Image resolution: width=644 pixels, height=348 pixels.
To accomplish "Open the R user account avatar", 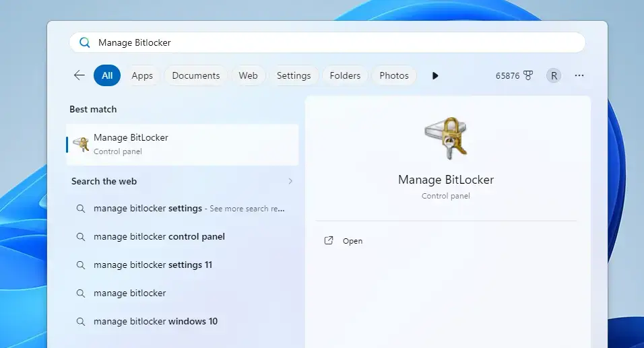I will (x=554, y=75).
